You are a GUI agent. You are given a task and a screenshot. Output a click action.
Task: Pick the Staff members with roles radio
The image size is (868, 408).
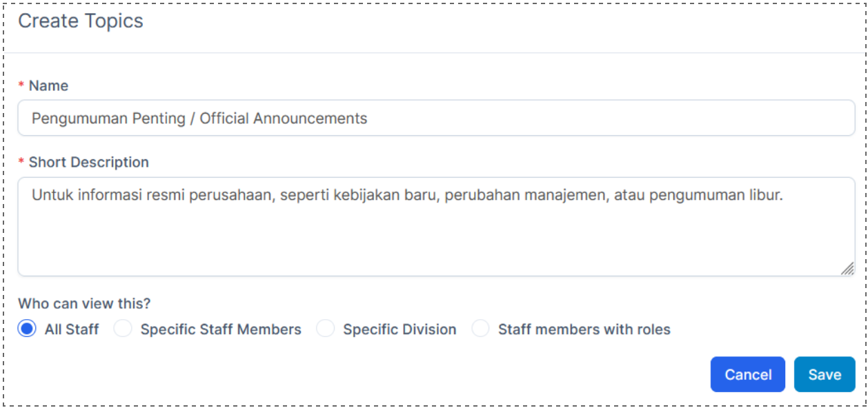pyautogui.click(x=480, y=329)
